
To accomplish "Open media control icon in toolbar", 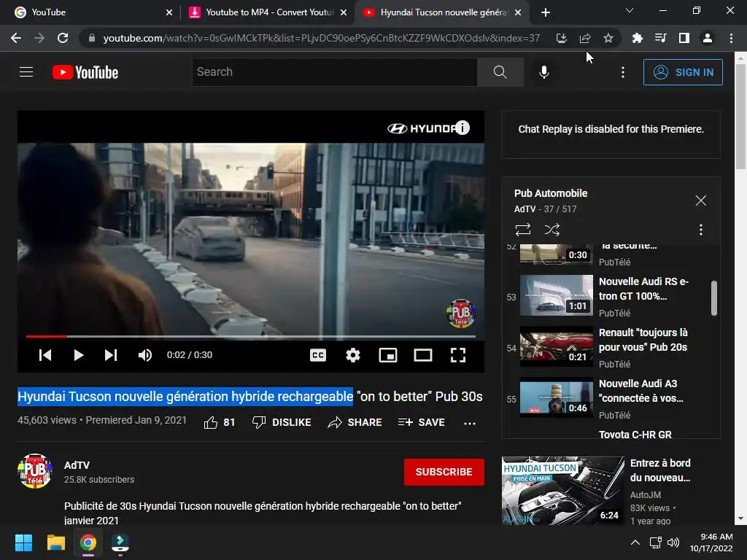I will 660,38.
